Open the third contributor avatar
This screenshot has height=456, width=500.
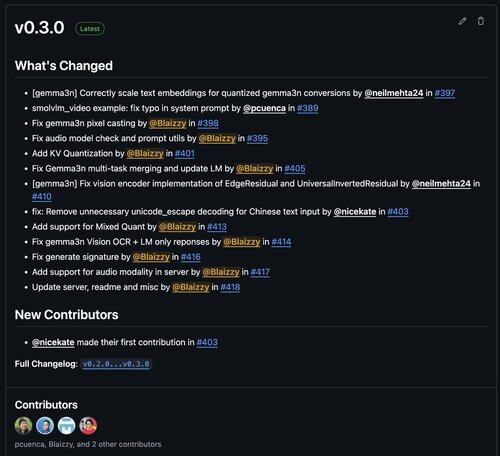pyautogui.click(x=67, y=426)
